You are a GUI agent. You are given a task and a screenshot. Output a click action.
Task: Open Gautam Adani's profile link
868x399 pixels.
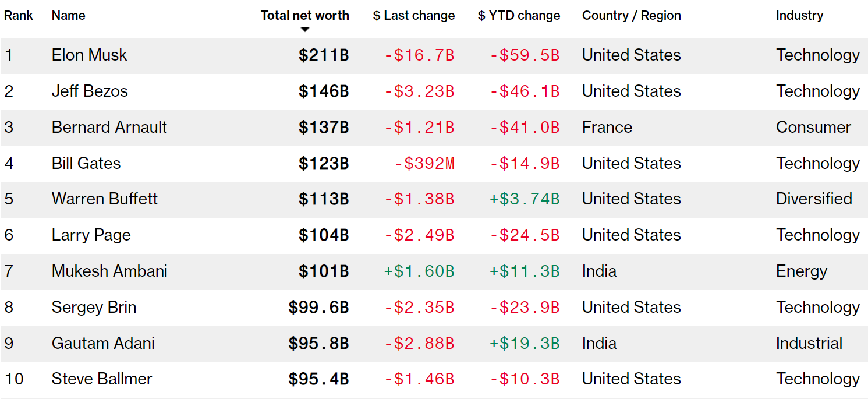103,344
